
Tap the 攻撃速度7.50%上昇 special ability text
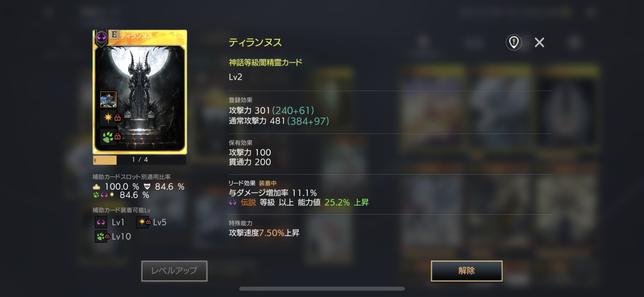264,233
